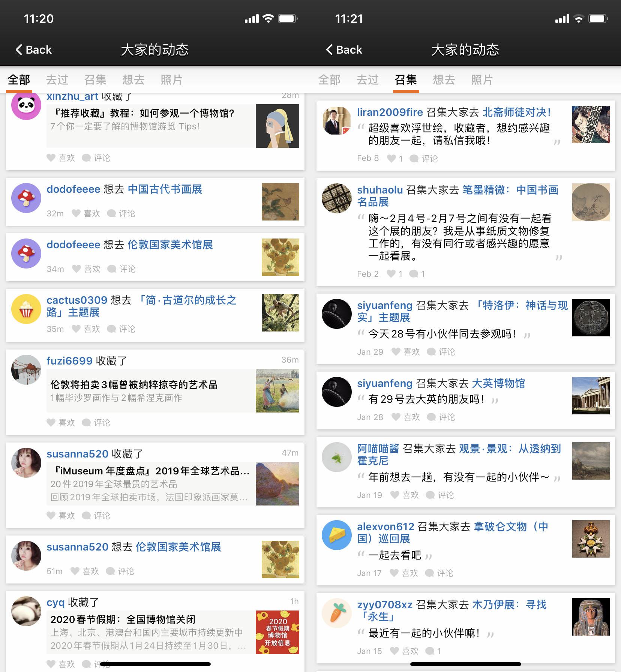Comment on susanna520's iMuseum 年度盘点 post
The height and width of the screenshot is (672, 621).
(x=96, y=516)
